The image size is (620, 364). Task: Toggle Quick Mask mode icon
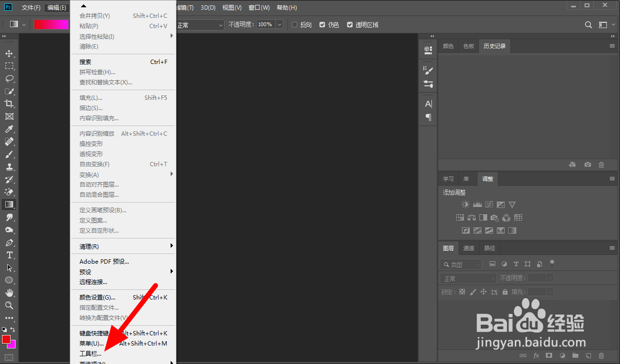[9, 357]
